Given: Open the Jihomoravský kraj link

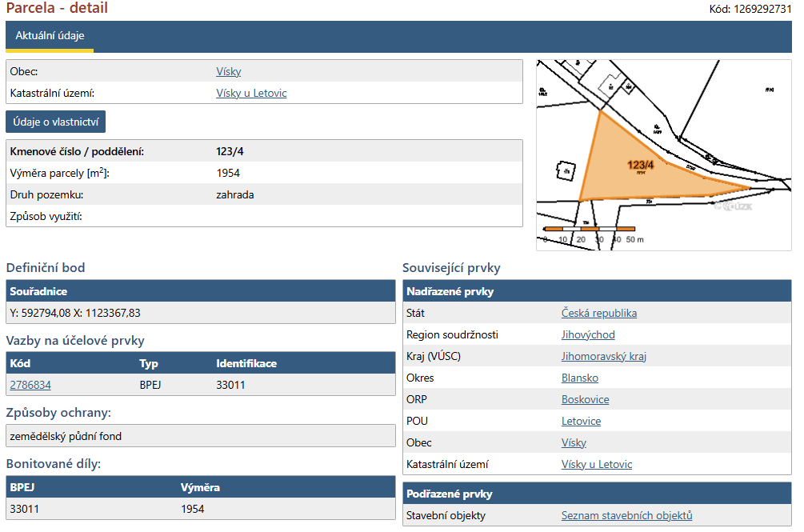Looking at the screenshot, I should pos(604,356).
